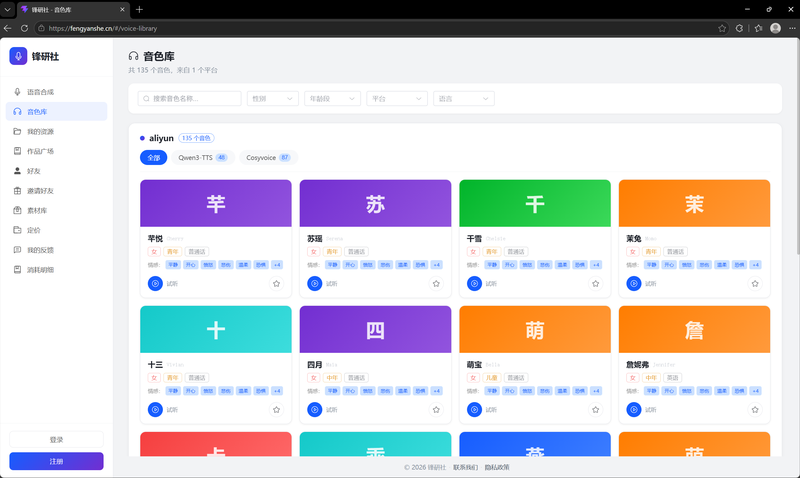The width and height of the screenshot is (800, 478).
Task: Play preview of 萌宝 Bella voice
Action: coord(474,409)
